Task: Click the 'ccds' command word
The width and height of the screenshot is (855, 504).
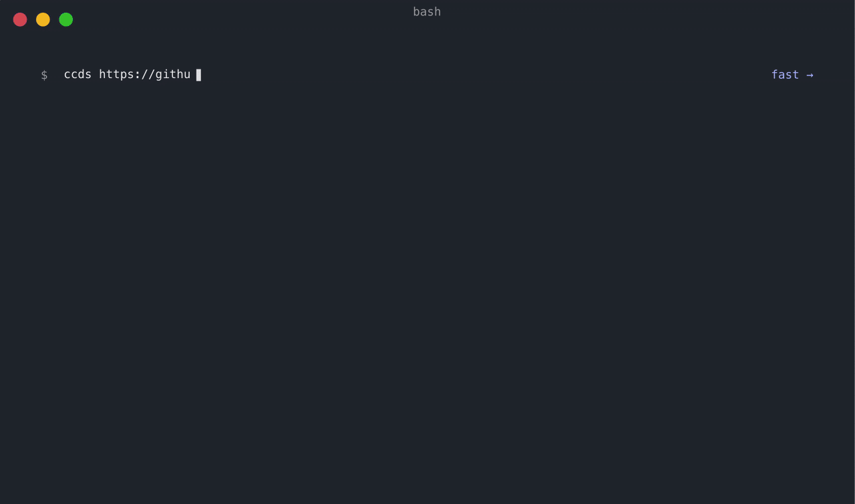Action: (77, 74)
